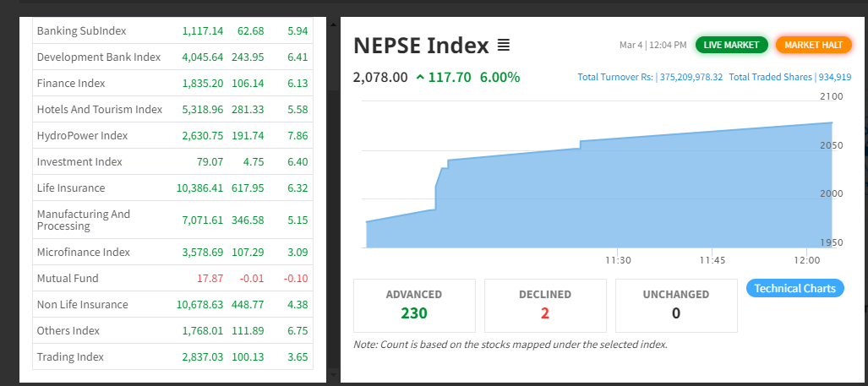
Task: Click the Life Insurance value 10,386.41
Action: click(199, 188)
